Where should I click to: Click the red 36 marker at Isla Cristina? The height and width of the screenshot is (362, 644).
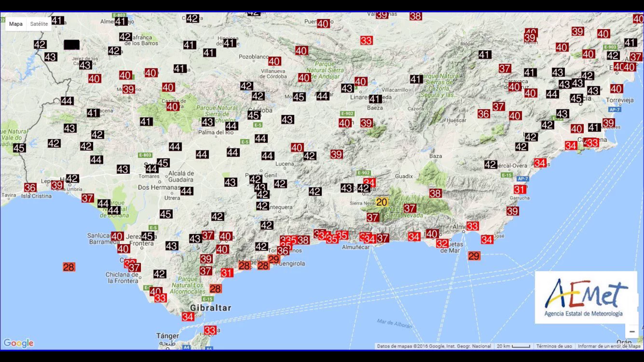[30, 187]
